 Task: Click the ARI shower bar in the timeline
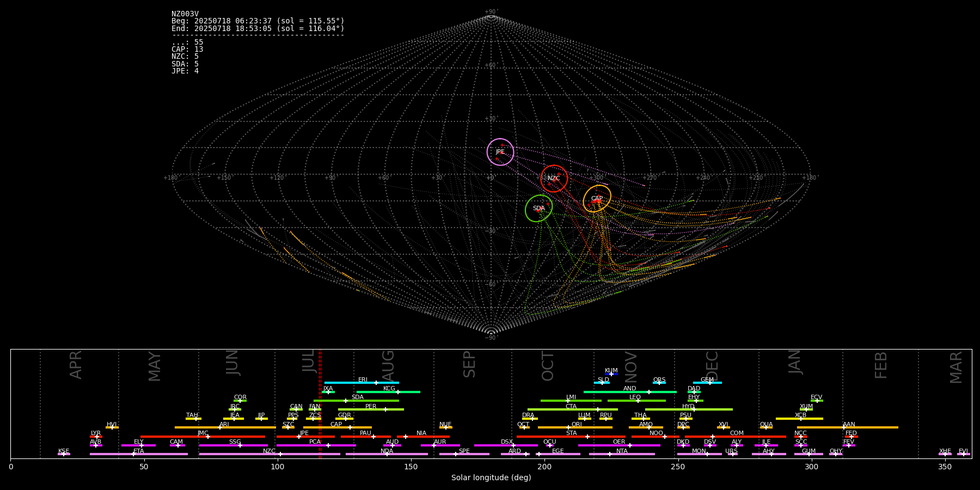[x=225, y=427]
